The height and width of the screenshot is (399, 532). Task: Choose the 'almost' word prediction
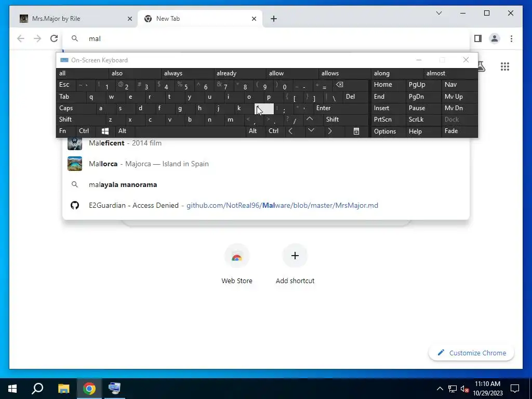tap(450, 73)
